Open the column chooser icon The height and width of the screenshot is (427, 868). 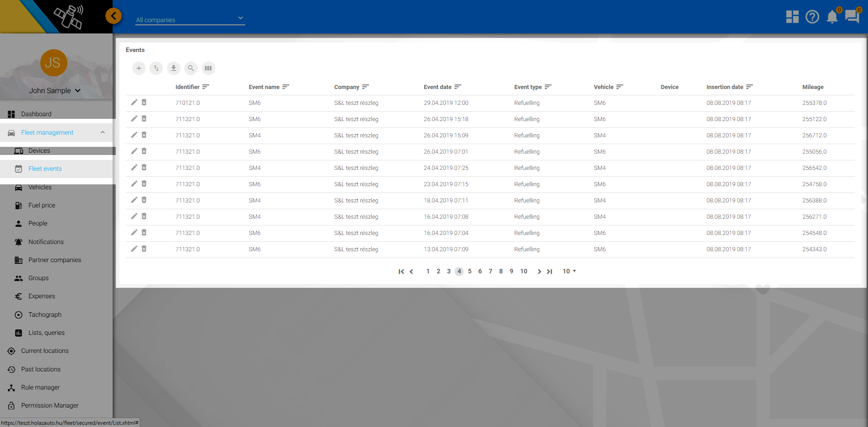point(208,68)
